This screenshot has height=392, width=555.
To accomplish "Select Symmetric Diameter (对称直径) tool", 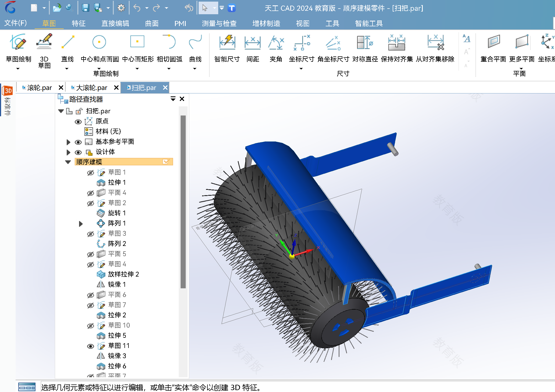I will click(x=365, y=48).
